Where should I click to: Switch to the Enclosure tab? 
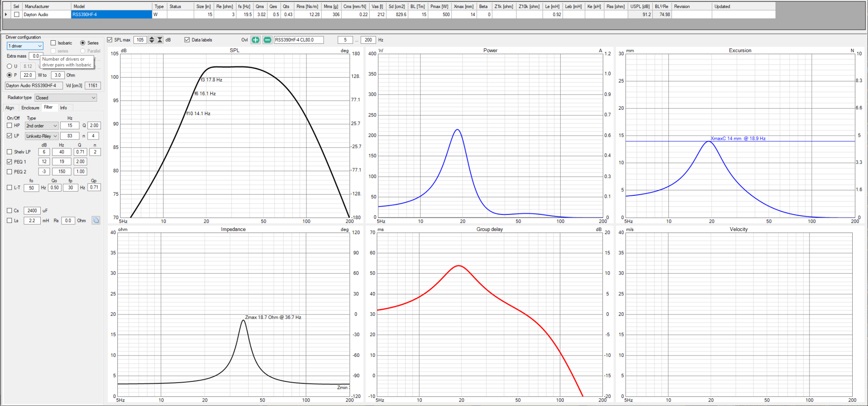click(30, 108)
